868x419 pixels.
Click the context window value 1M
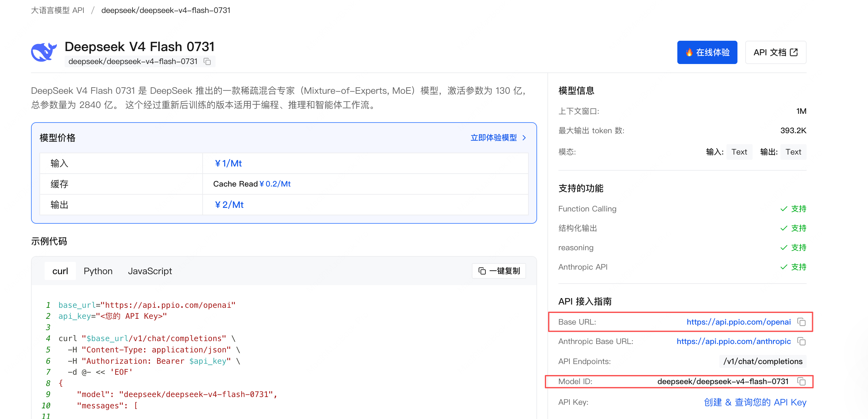[x=801, y=111]
